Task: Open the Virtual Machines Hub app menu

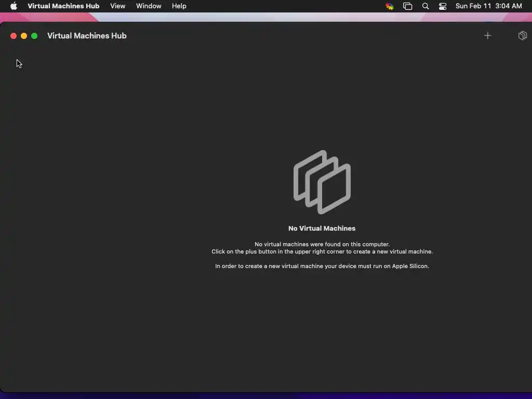Action: point(63,6)
